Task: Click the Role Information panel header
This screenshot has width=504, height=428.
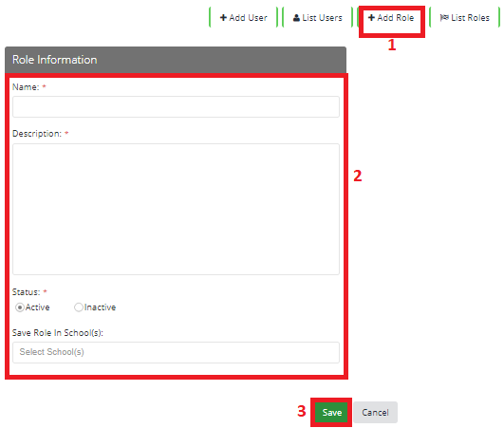Action: coord(176,60)
